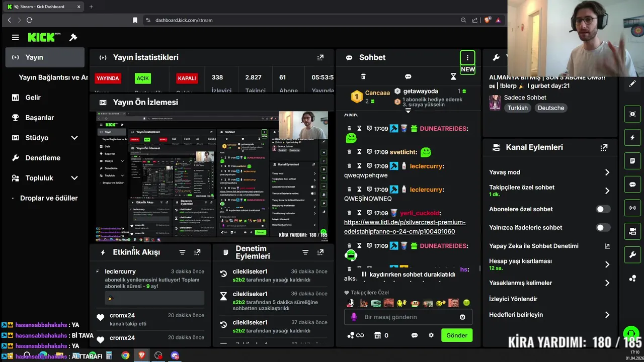Open Yasaklanmış kelimeler settings arrow

click(607, 283)
